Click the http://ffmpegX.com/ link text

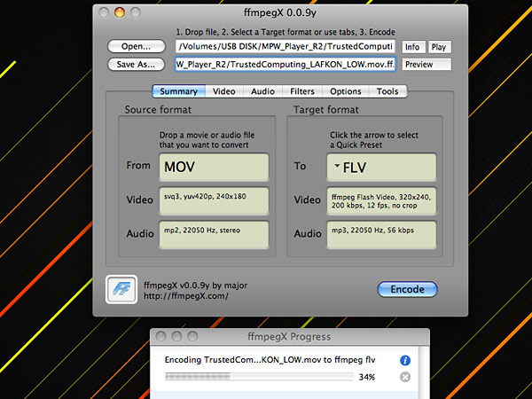coord(186,296)
